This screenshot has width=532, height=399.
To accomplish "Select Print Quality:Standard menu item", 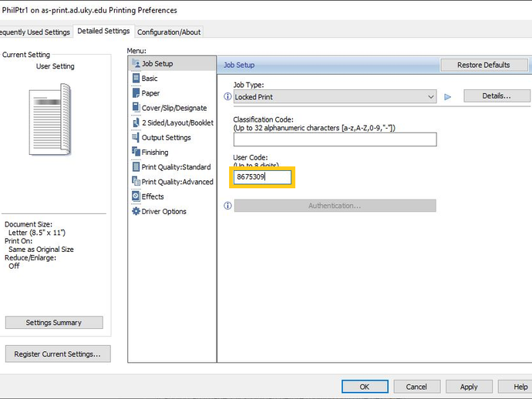I will pos(176,167).
